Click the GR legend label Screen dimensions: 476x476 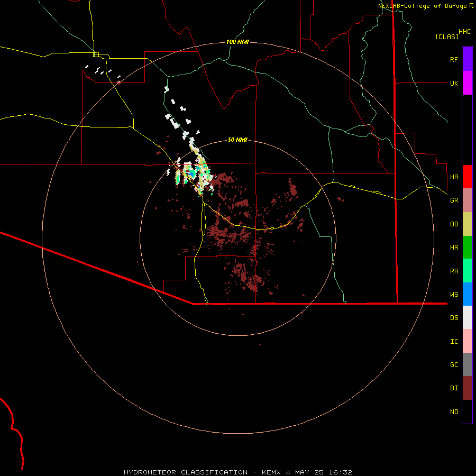click(454, 200)
